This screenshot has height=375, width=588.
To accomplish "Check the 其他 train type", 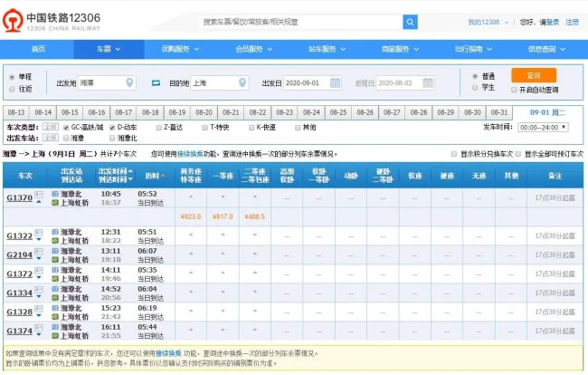I will click(x=298, y=128).
